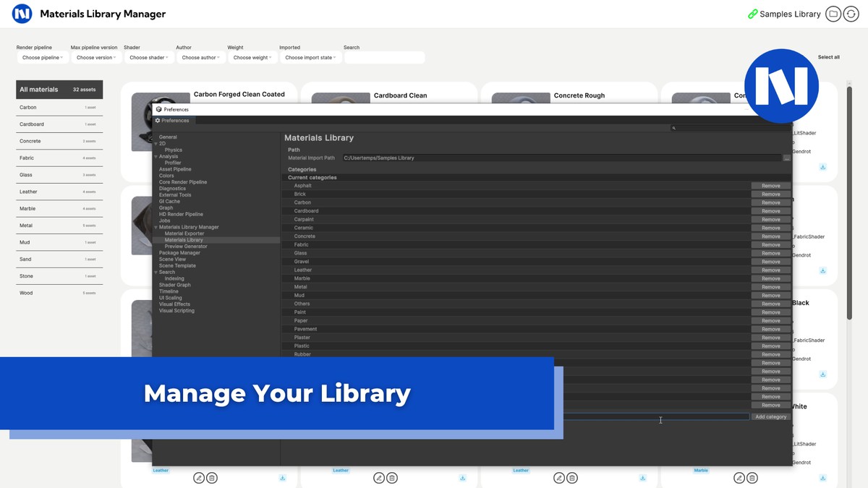Select Package Manager in Preferences
Viewport: 868px width, 488px height.
179,253
